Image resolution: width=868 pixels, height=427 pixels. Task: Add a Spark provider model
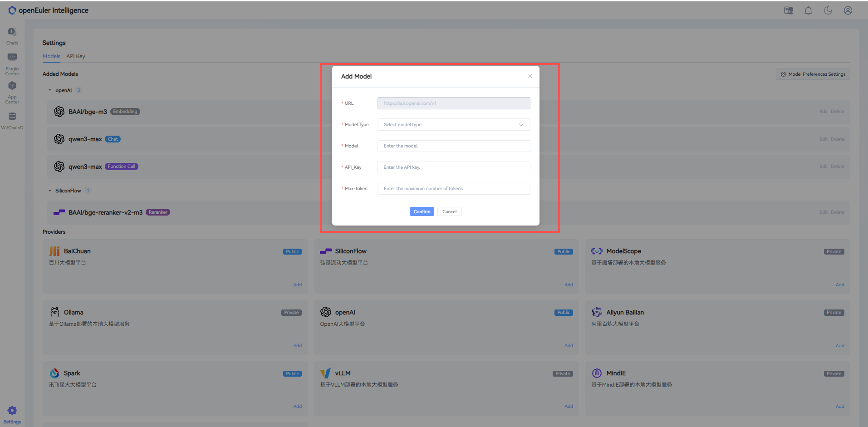pos(298,407)
